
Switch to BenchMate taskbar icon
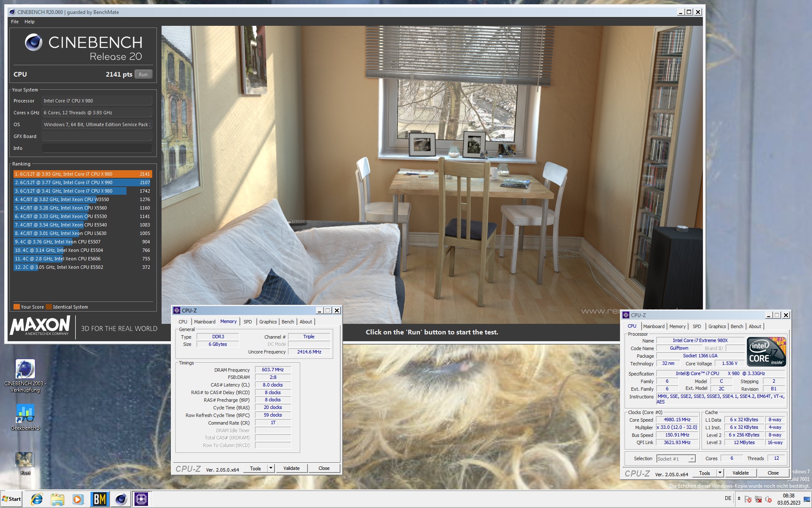point(99,500)
